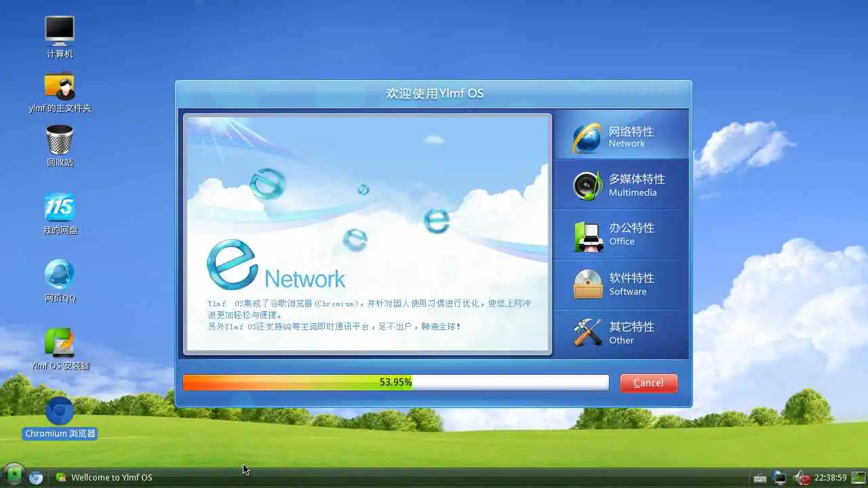Open the 回收站 recycle bin icon
Image resolution: width=868 pixels, height=488 pixels.
point(60,145)
